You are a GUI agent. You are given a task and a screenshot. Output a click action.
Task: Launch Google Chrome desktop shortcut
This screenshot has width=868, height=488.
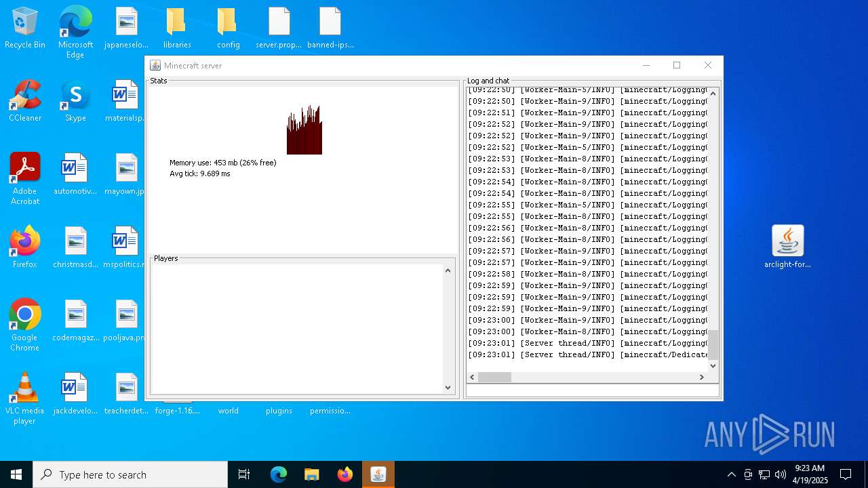(25, 325)
